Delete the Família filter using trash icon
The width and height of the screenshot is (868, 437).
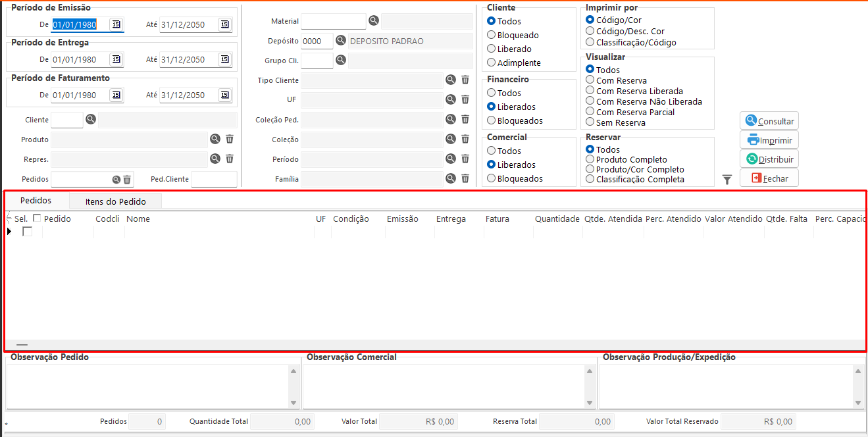(x=465, y=178)
